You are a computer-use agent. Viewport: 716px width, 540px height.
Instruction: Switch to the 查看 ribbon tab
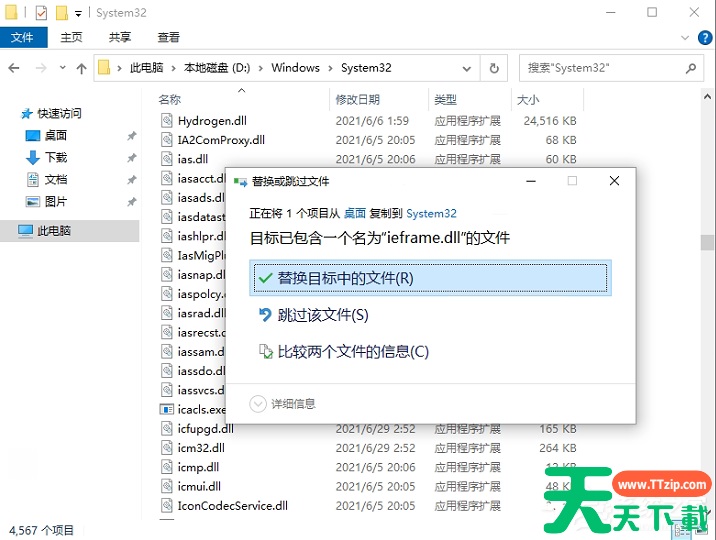tap(168, 37)
